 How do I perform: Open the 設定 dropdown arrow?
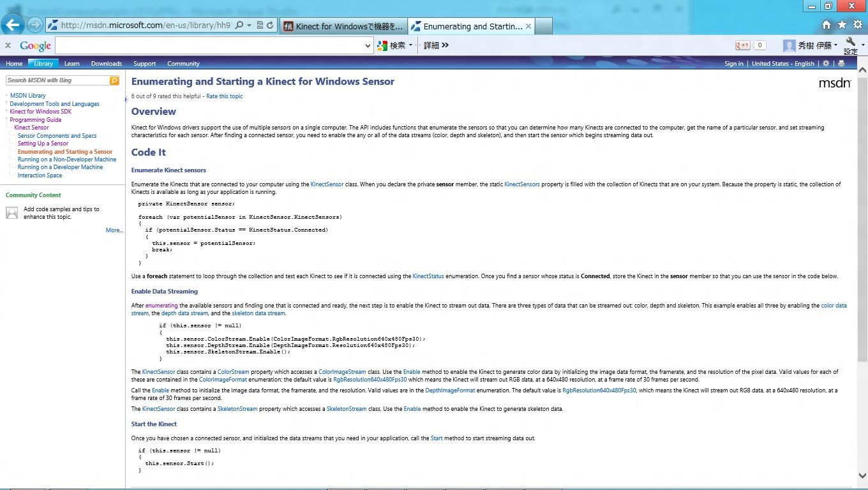click(x=863, y=45)
